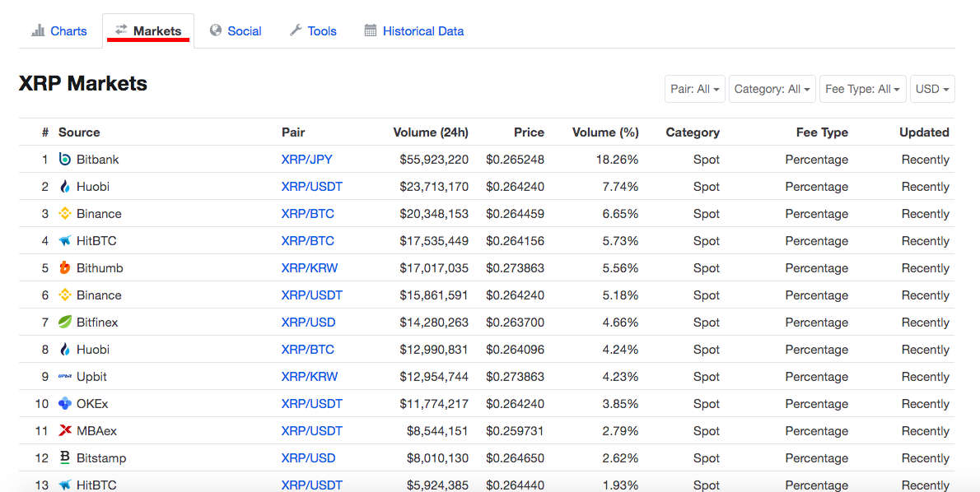Click the 2.62% volume share for Bitstamp

coord(620,458)
